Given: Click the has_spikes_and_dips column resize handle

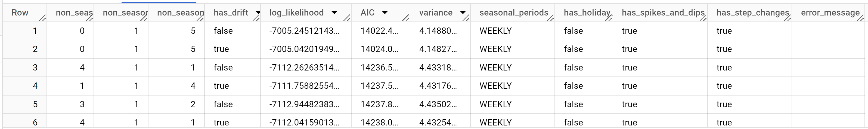Looking at the screenshot, I should [x=703, y=18].
